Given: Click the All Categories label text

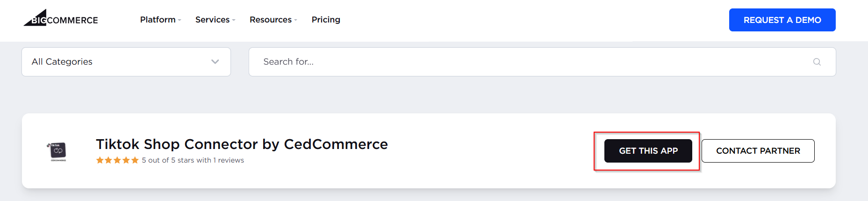Looking at the screenshot, I should click(62, 62).
